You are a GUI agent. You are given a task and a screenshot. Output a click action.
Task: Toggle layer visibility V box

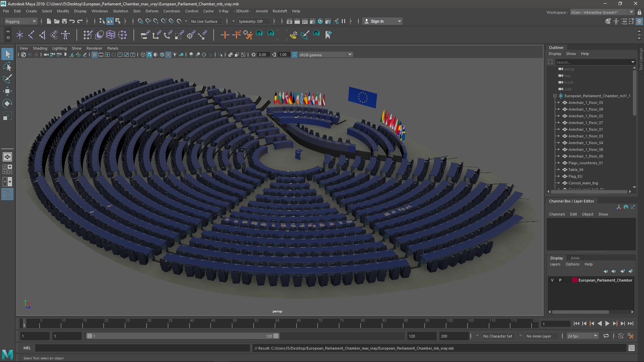click(x=552, y=280)
